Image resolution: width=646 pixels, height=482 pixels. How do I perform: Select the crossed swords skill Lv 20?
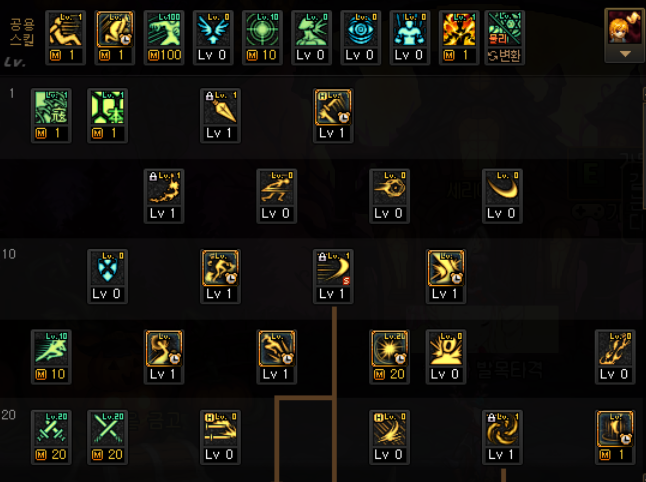click(51, 437)
